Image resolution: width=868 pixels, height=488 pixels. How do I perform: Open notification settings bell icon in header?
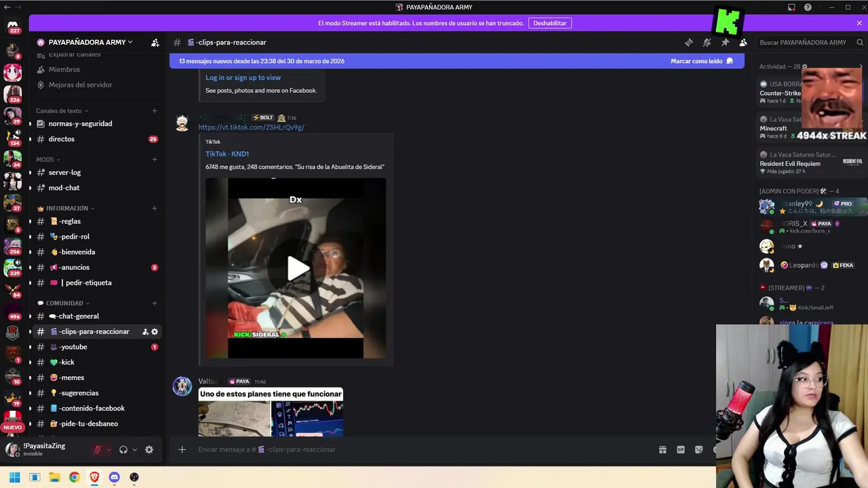coord(707,42)
